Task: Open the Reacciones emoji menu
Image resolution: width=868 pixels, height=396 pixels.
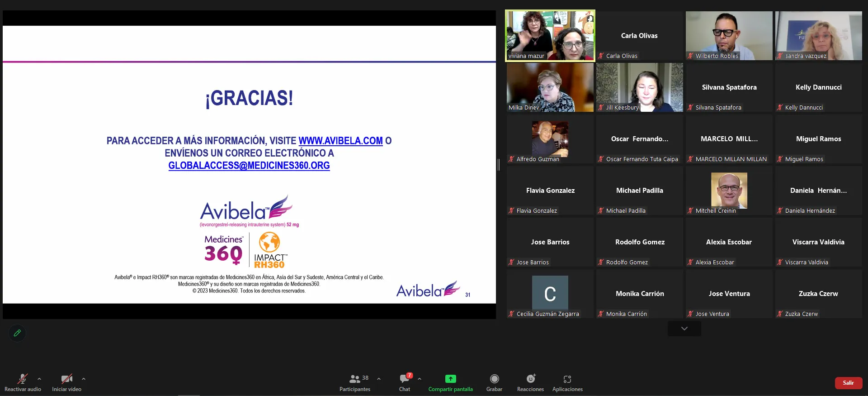Action: [x=531, y=379]
